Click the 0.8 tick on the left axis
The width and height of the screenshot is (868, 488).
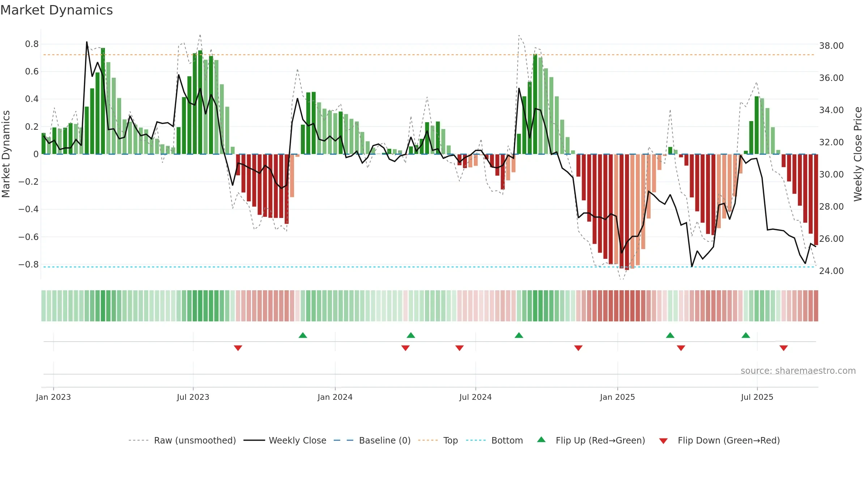(32, 44)
